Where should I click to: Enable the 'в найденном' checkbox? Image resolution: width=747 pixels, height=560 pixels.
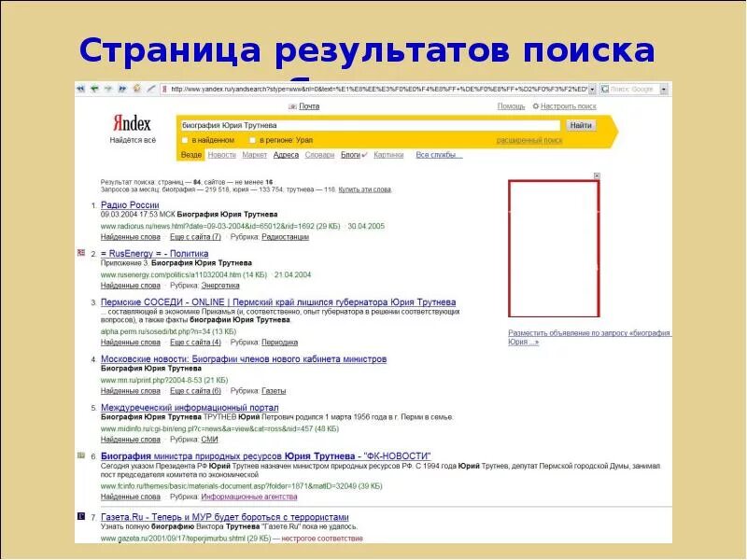click(x=184, y=141)
